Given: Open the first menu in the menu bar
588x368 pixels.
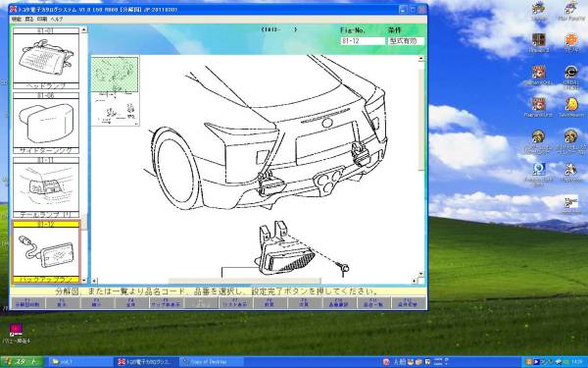Looking at the screenshot, I should (x=17, y=19).
